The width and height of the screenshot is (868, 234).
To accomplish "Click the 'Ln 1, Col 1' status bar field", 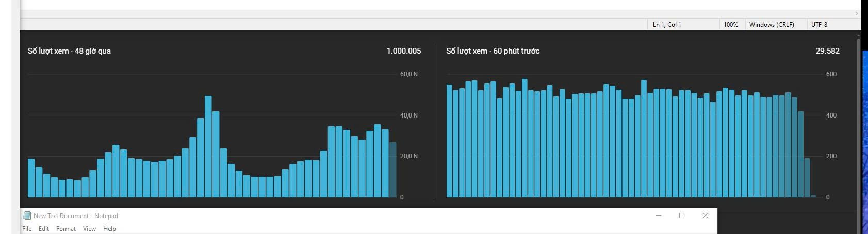I will pos(667,25).
